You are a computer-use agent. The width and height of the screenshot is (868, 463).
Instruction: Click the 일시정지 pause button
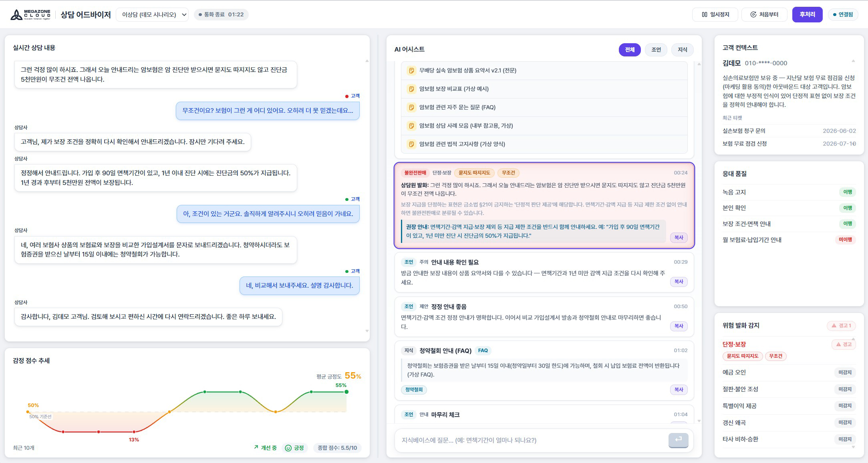[x=715, y=14]
